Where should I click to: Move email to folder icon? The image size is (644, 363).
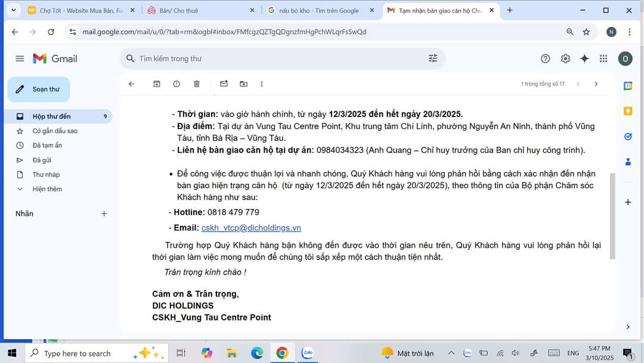click(x=243, y=84)
